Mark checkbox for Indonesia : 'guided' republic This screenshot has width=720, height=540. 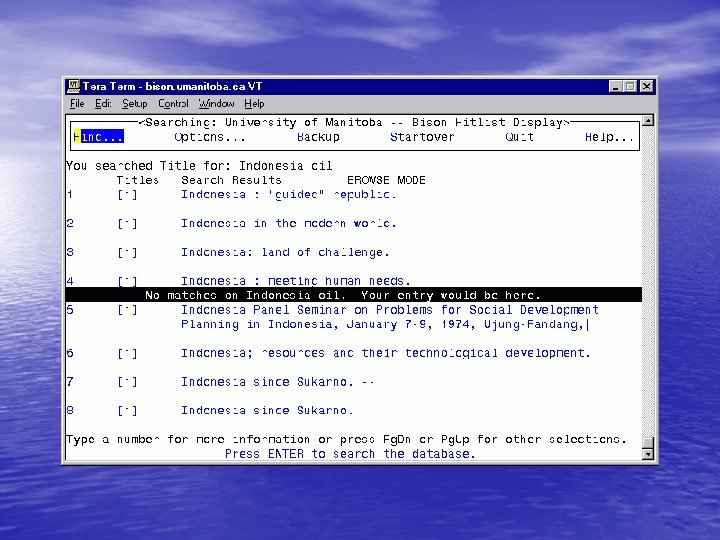tap(127, 195)
